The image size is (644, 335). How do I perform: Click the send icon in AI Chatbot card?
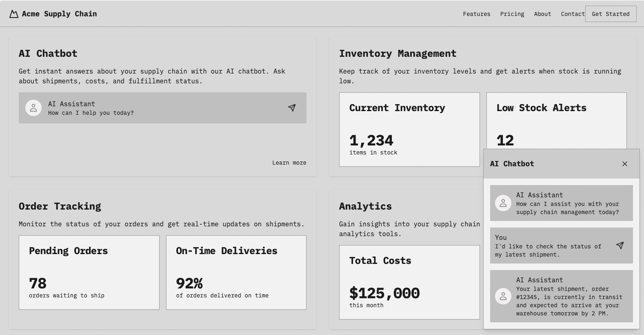tap(292, 108)
